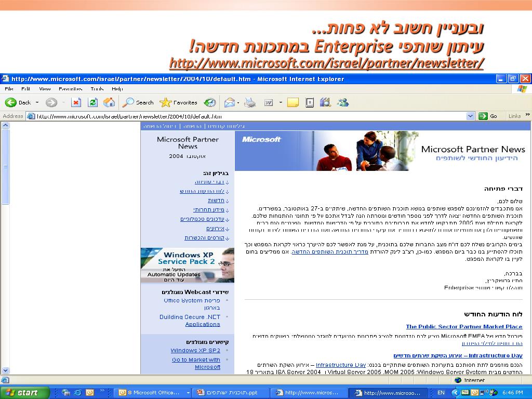Refresh the page with green arrows icon
This screenshot has height=399, width=532.
92,102
